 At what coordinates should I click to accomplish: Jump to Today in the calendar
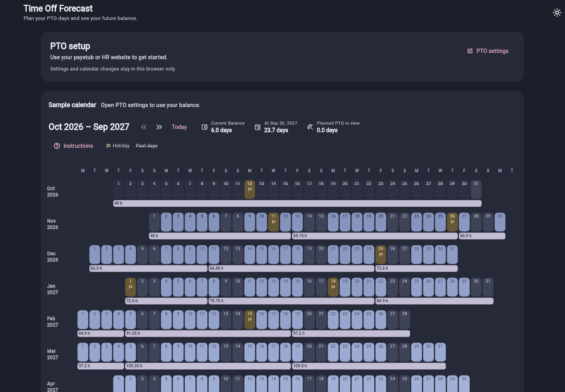click(179, 127)
